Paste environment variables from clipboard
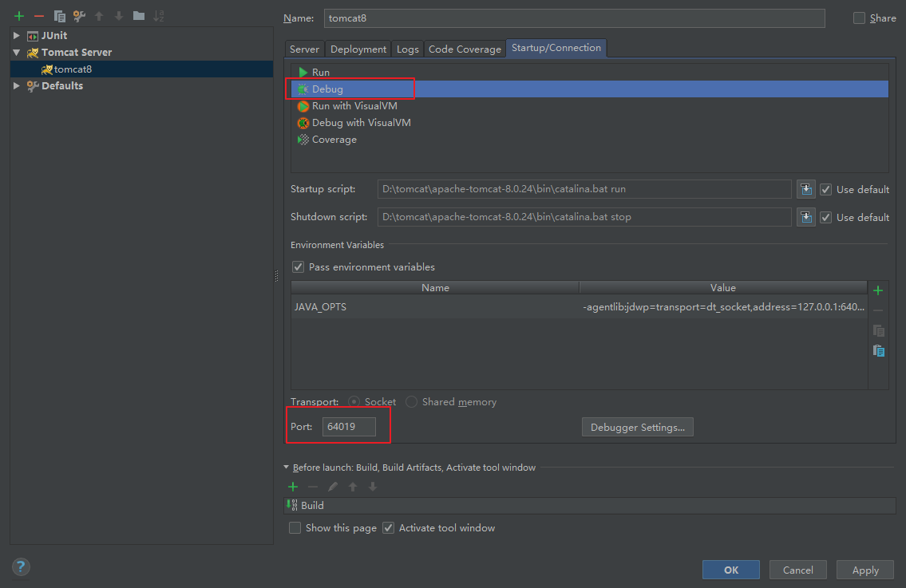 [878, 350]
